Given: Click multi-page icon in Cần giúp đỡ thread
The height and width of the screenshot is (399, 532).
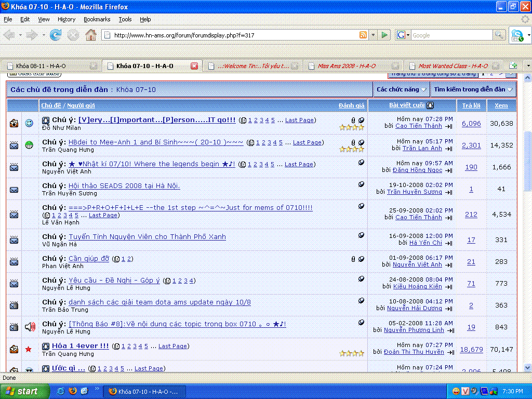Looking at the screenshot, I should click(x=117, y=259).
